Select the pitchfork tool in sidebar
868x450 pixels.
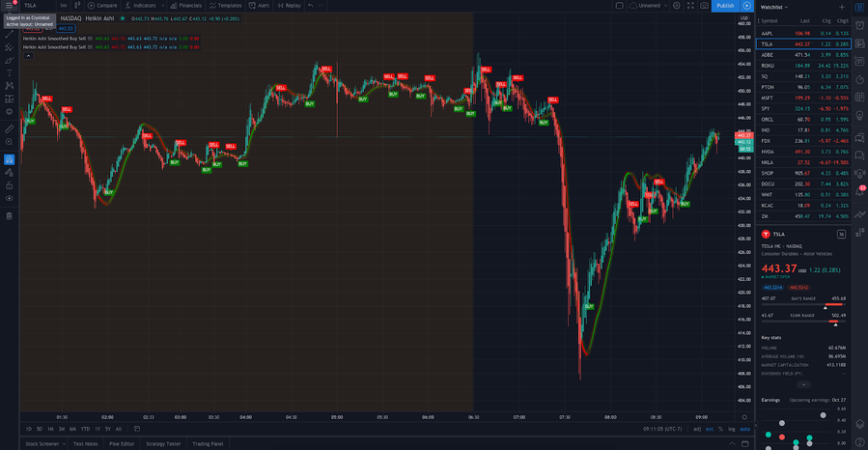click(10, 47)
